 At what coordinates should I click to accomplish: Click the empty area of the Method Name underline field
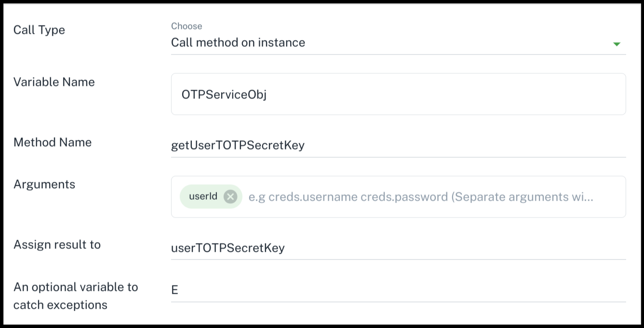click(465, 145)
